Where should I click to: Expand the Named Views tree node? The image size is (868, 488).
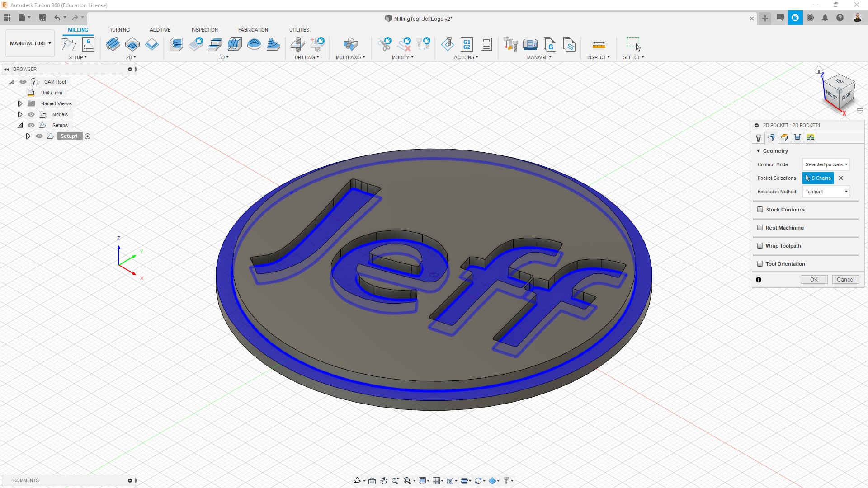20,103
